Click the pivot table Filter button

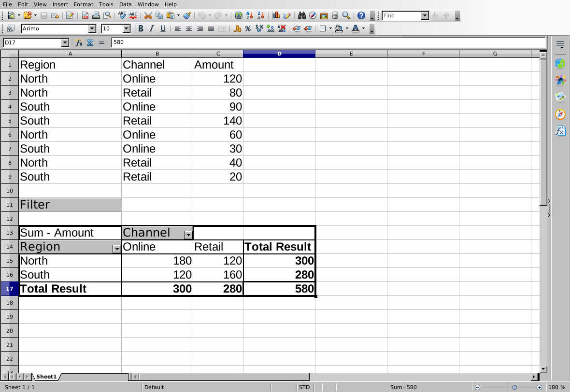pos(70,205)
